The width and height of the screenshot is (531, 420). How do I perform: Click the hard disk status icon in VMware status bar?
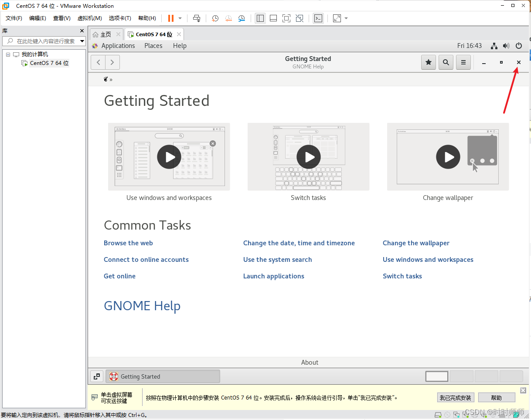(x=439, y=414)
